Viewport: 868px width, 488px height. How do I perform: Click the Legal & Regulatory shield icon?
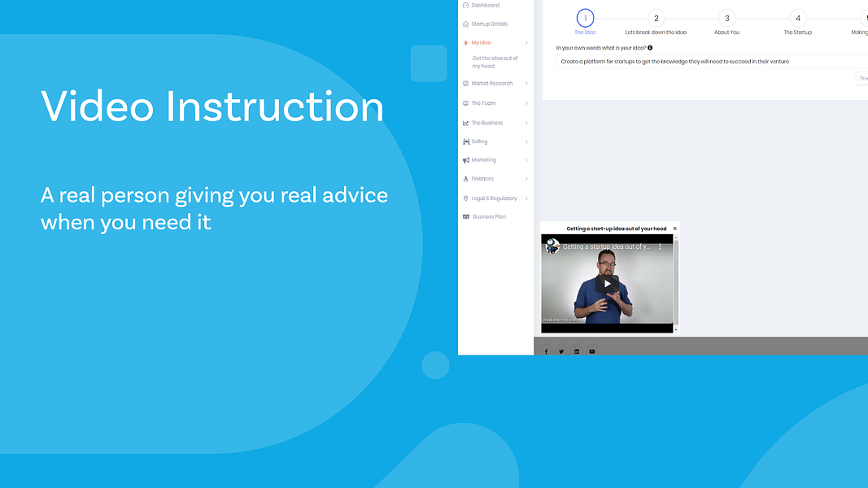point(465,198)
